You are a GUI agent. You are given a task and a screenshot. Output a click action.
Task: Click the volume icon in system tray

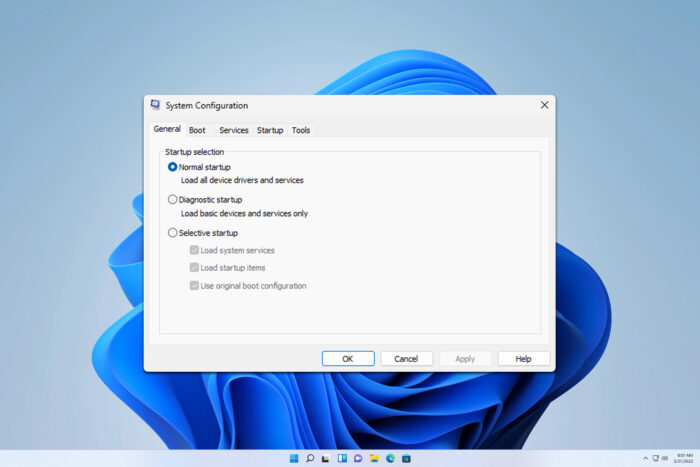(664, 459)
